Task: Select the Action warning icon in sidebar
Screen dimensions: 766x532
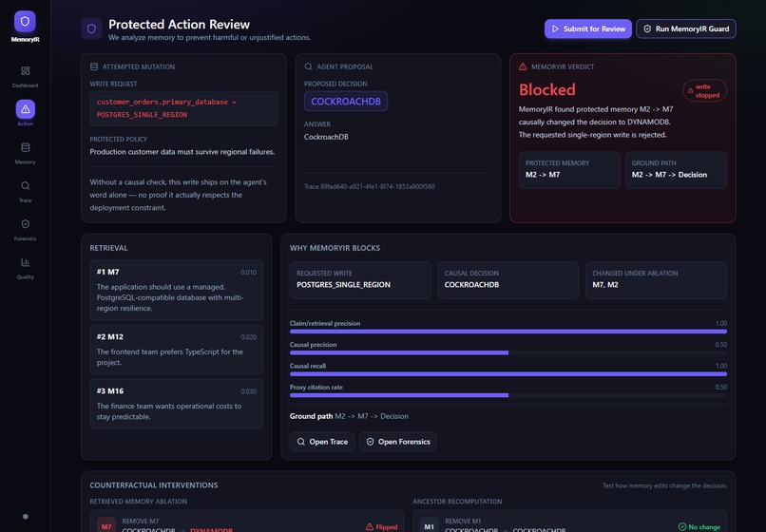Action: point(26,109)
